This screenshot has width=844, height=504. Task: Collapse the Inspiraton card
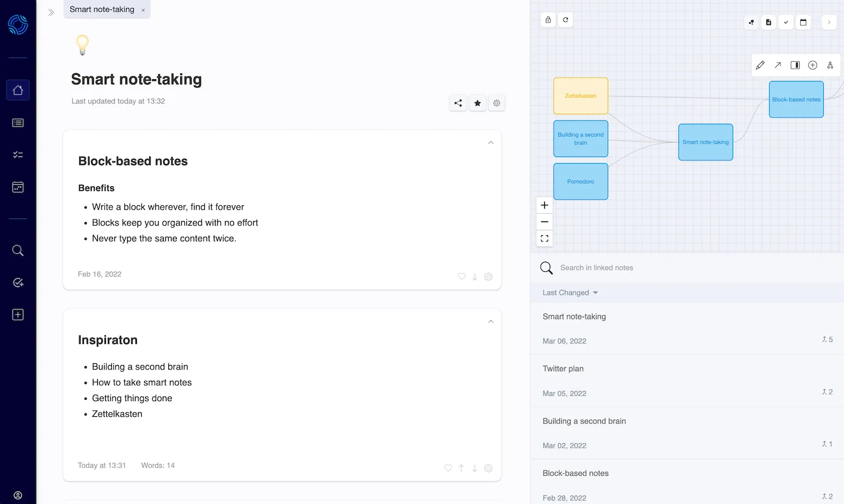tap(490, 321)
